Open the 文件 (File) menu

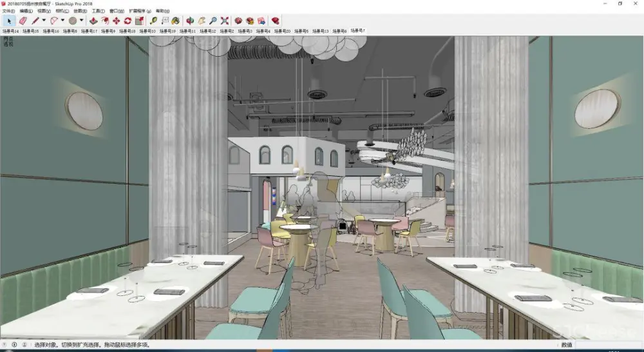click(8, 11)
